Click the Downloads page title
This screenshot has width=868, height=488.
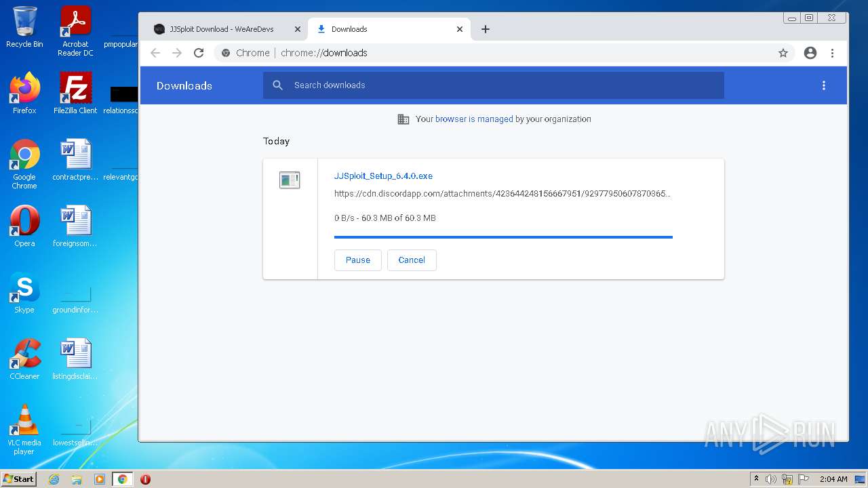coord(184,86)
